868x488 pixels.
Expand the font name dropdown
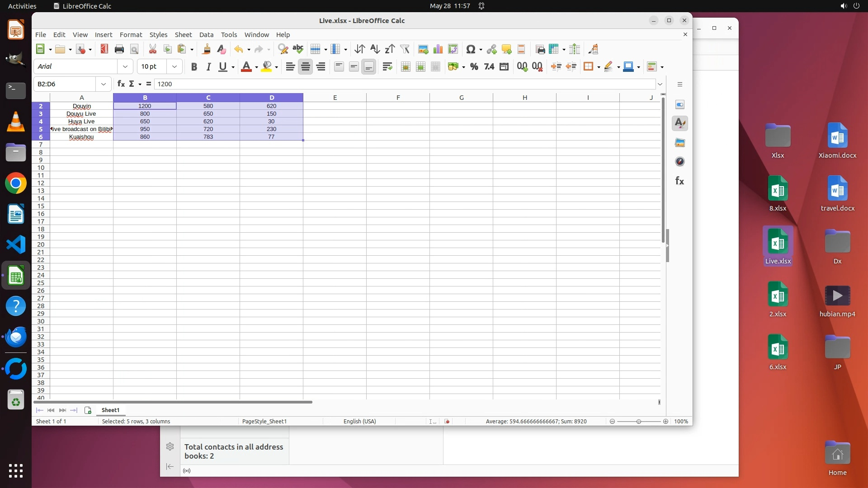click(125, 66)
